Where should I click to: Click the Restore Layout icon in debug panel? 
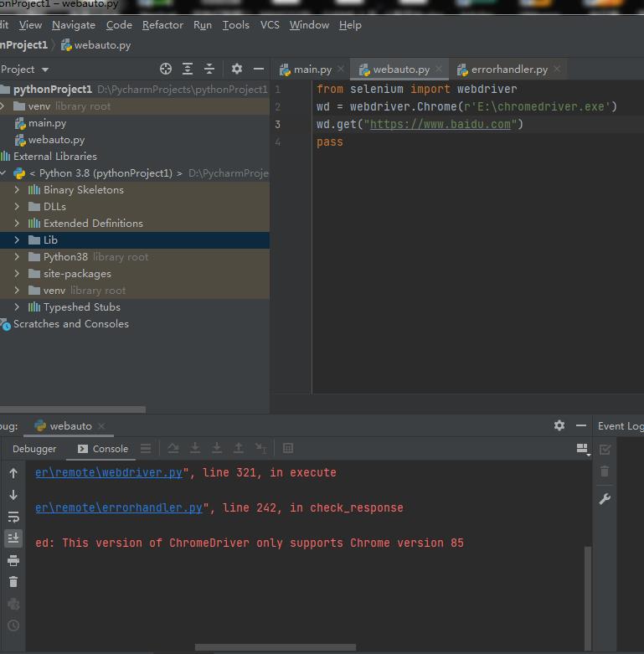click(583, 449)
